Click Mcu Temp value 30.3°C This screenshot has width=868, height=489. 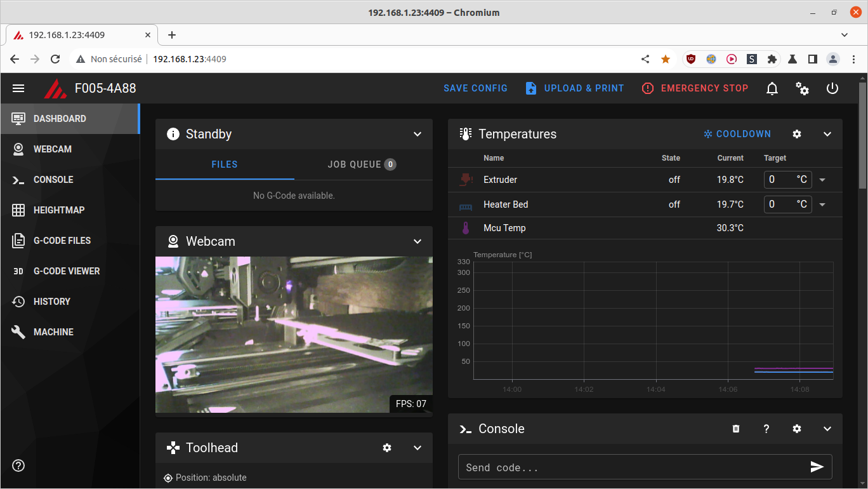[x=730, y=228]
